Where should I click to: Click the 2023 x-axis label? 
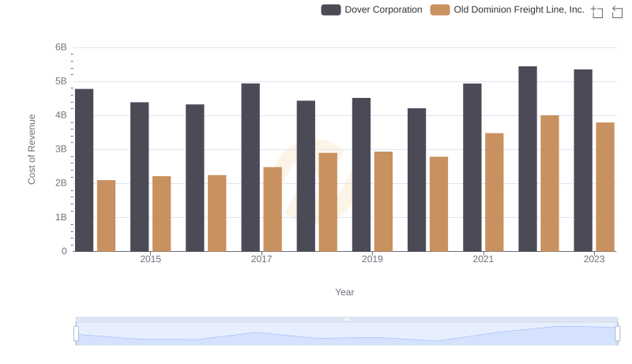point(594,259)
